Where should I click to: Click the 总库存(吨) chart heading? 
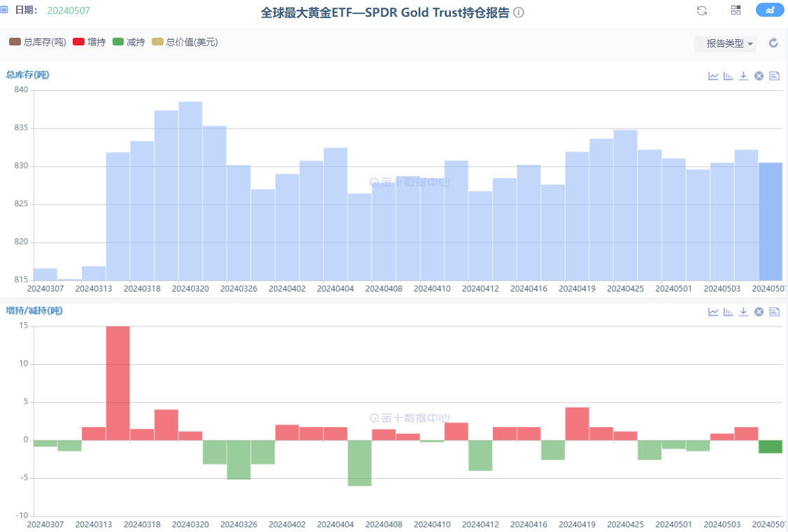coord(28,75)
